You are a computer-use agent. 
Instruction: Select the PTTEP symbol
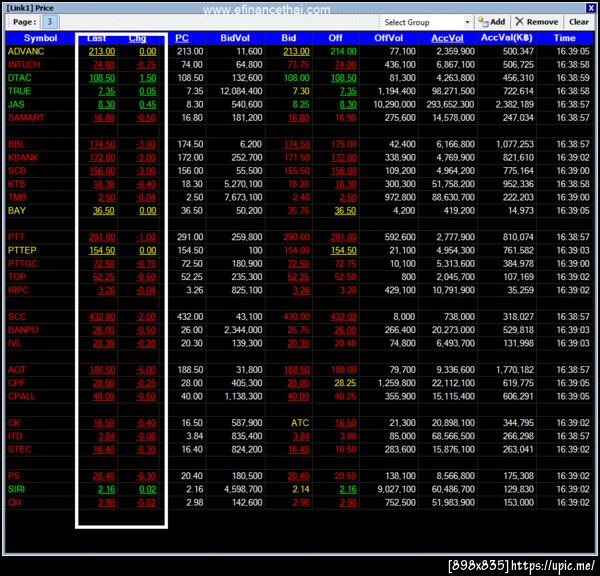[x=22, y=250]
